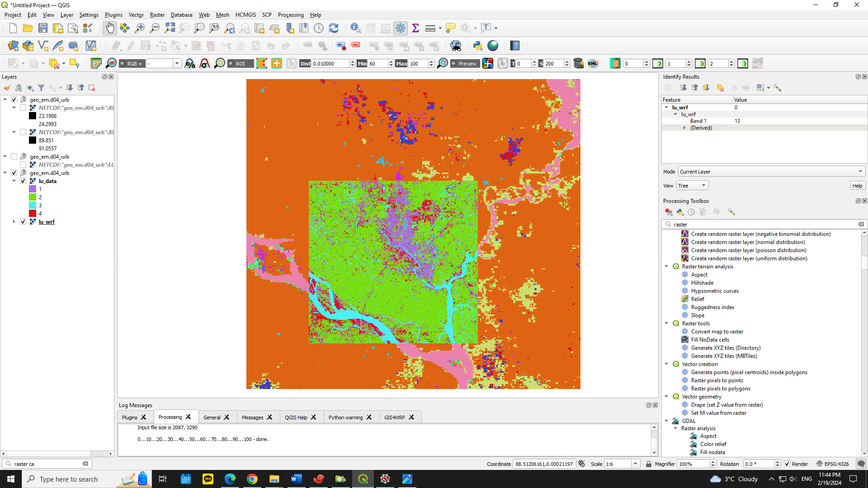Toggle the Render checkbox in status bar
The image size is (868, 488).
(787, 464)
